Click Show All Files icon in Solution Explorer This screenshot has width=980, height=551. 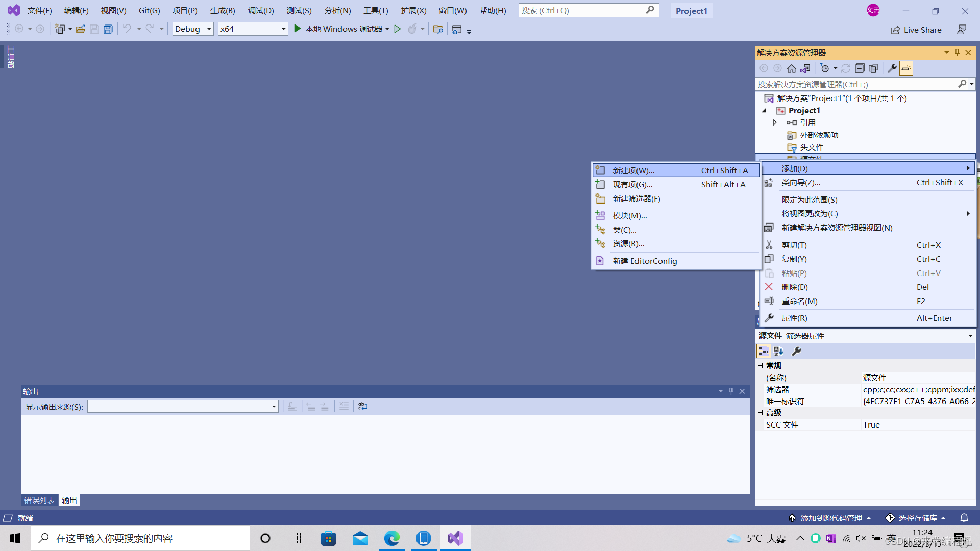pos(873,68)
